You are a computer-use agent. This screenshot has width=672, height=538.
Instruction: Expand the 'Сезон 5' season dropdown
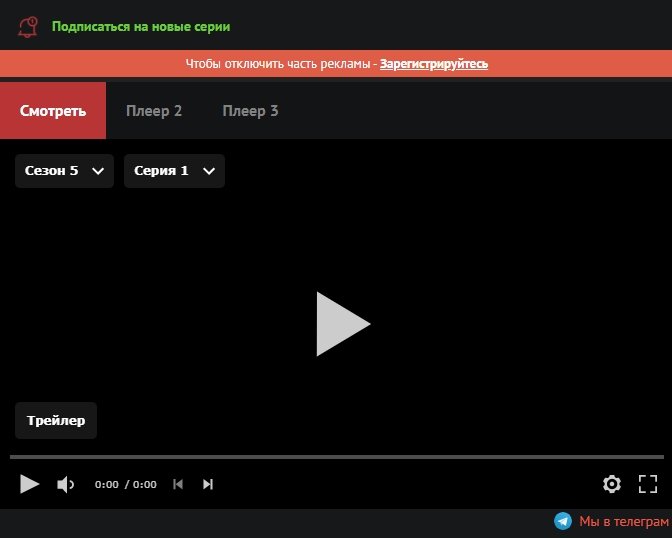coord(64,171)
